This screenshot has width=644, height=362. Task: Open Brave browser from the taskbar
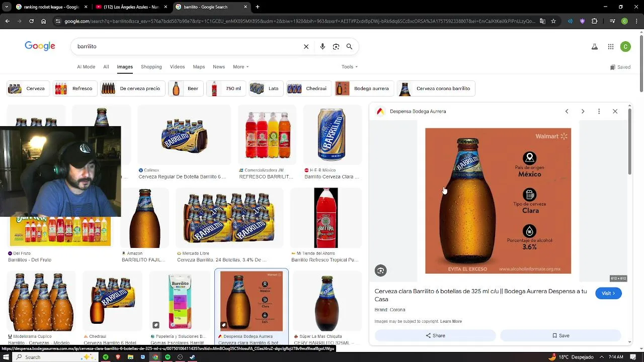(x=118, y=357)
